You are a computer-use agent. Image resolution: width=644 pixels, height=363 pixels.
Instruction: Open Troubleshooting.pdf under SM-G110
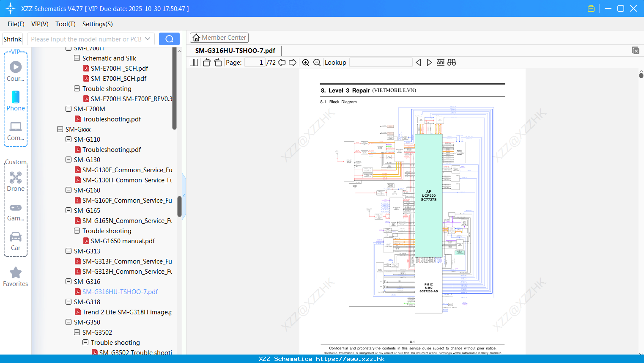112,149
